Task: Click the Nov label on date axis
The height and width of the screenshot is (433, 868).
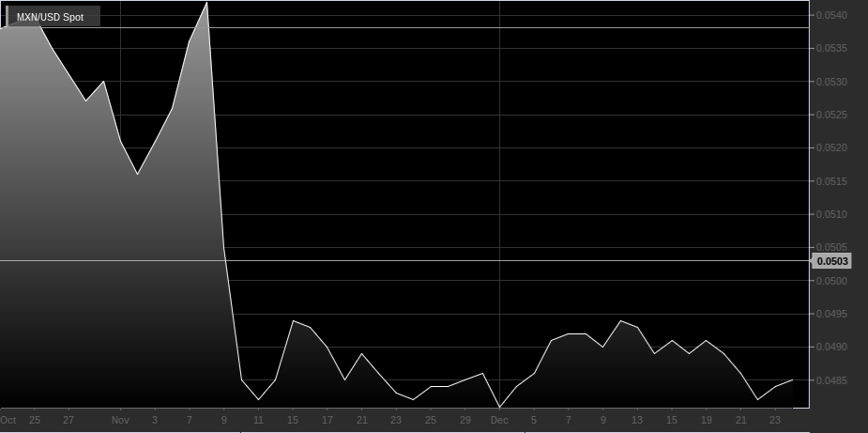Action: [119, 420]
